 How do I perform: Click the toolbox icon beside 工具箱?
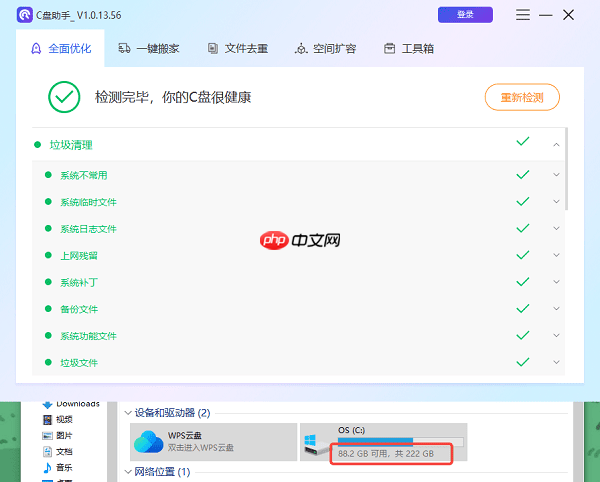tap(390, 48)
